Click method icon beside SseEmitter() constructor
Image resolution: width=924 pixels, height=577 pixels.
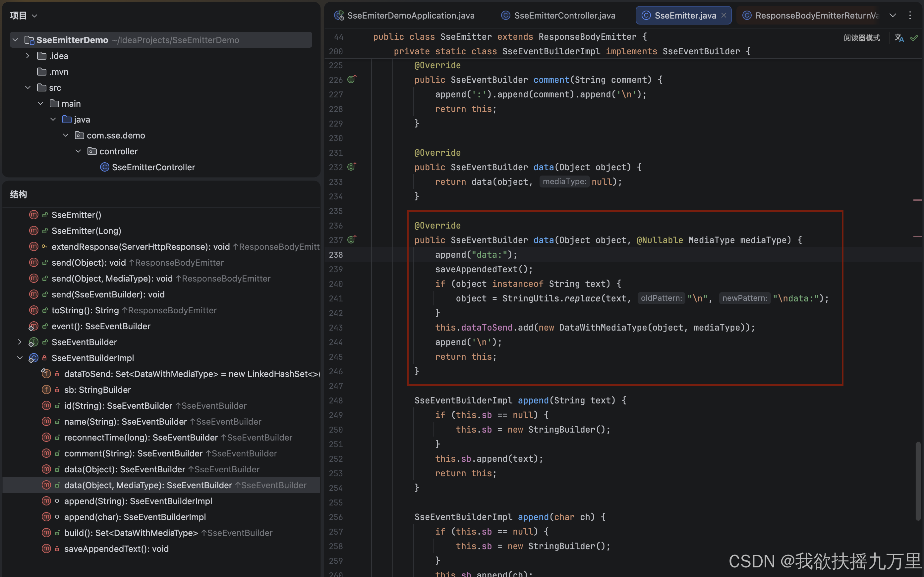click(x=33, y=215)
